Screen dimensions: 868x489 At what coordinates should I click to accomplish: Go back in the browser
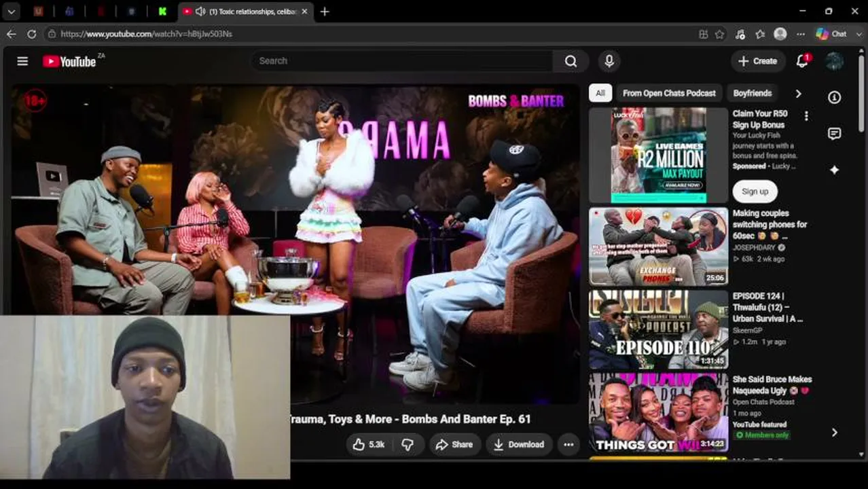[x=12, y=33]
